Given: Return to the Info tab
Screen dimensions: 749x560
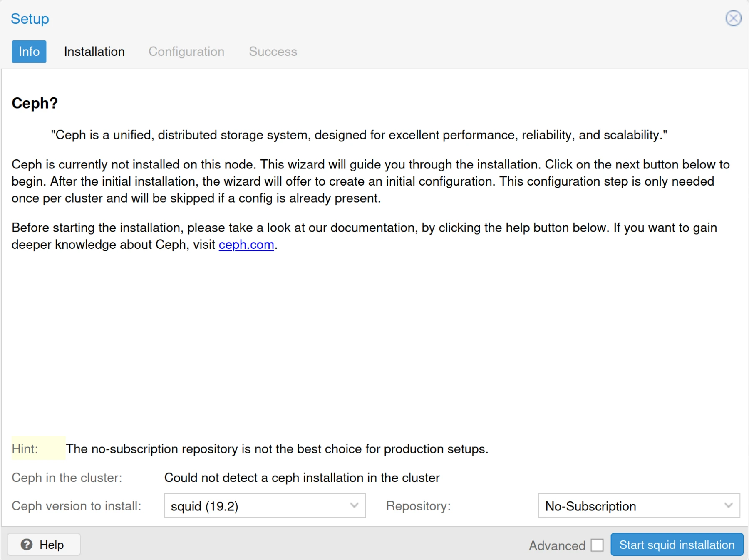Looking at the screenshot, I should 29,52.
